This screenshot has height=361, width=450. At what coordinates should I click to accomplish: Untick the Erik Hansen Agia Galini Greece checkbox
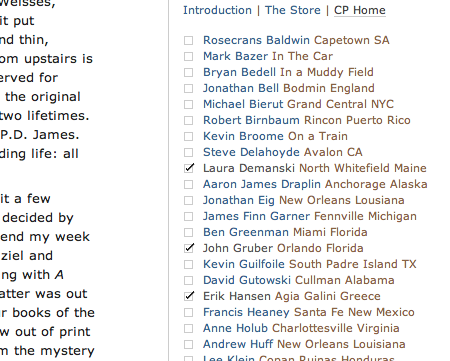[x=189, y=296]
